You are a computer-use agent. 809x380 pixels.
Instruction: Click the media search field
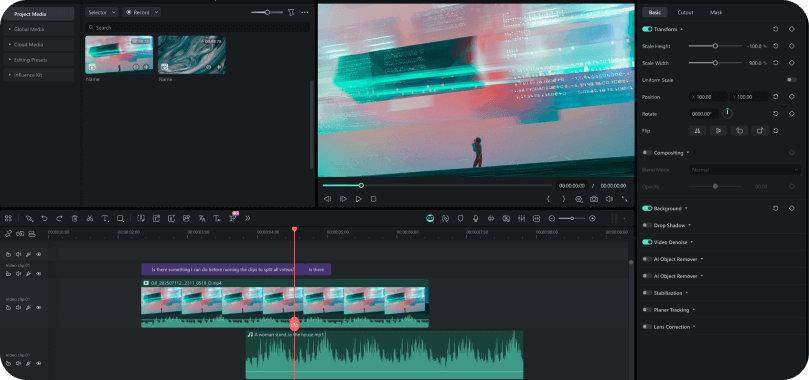(x=198, y=27)
